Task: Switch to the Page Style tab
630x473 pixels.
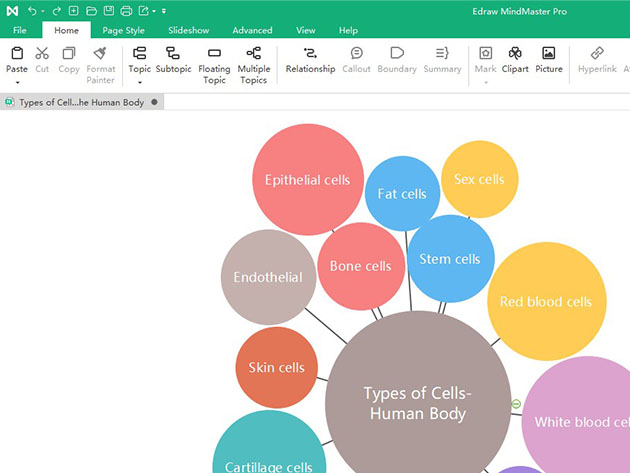Action: pyautogui.click(x=123, y=31)
